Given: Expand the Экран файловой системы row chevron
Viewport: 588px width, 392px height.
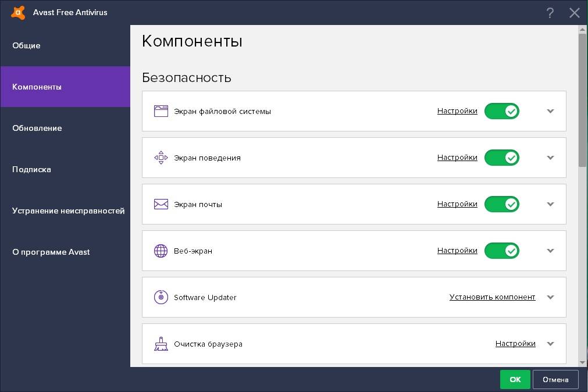Looking at the screenshot, I should click(x=550, y=111).
